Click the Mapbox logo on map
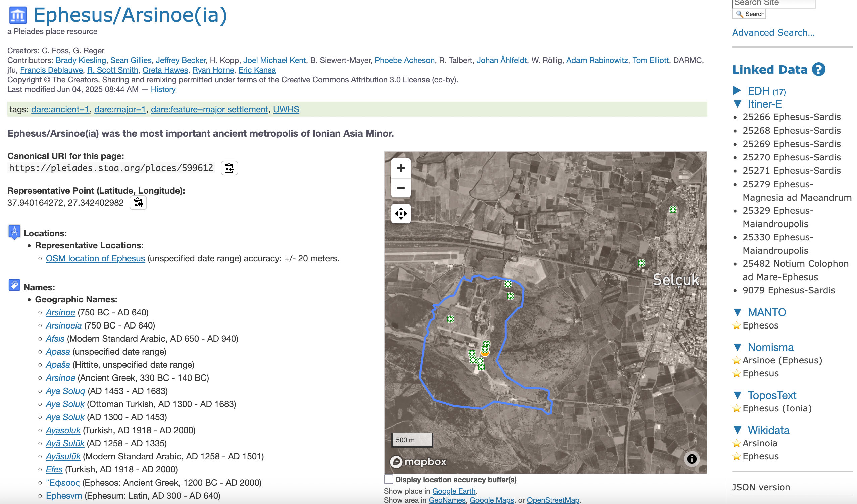 point(418,461)
